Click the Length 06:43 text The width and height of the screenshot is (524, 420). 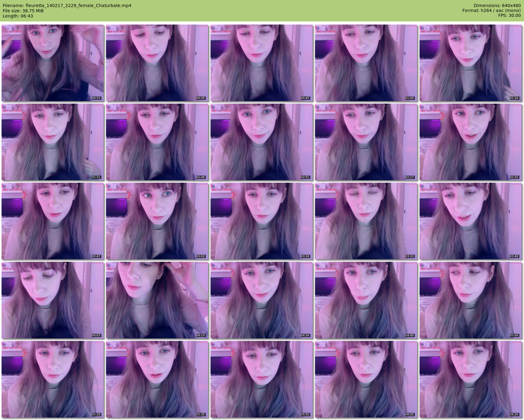coord(18,16)
